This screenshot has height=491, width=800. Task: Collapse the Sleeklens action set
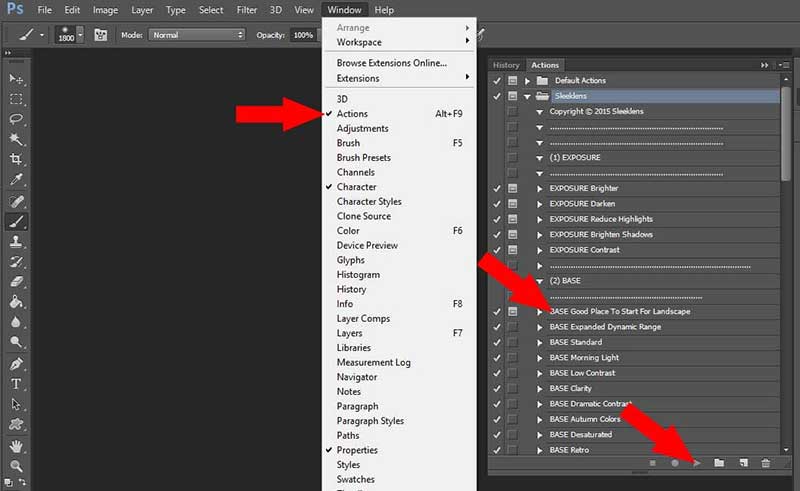point(528,96)
